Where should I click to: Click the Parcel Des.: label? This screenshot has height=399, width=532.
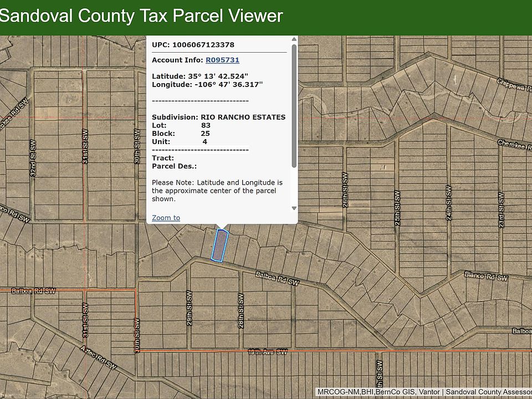pos(175,166)
